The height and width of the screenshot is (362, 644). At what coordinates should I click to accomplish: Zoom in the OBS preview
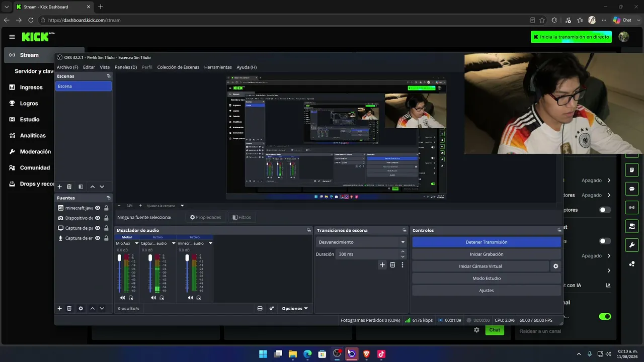click(x=140, y=206)
